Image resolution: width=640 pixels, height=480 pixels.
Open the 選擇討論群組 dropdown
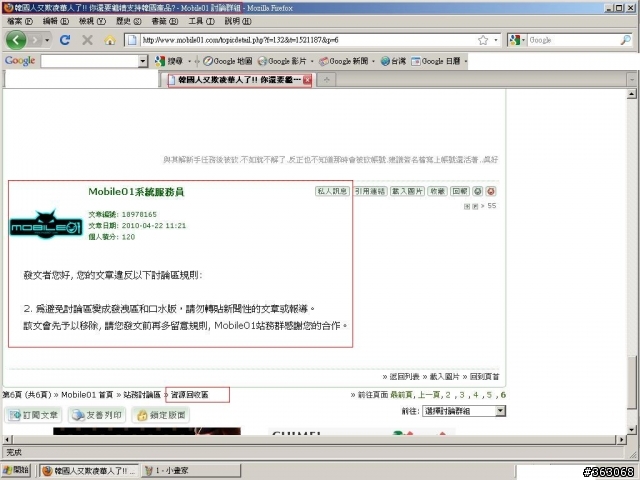pyautogui.click(x=464, y=411)
